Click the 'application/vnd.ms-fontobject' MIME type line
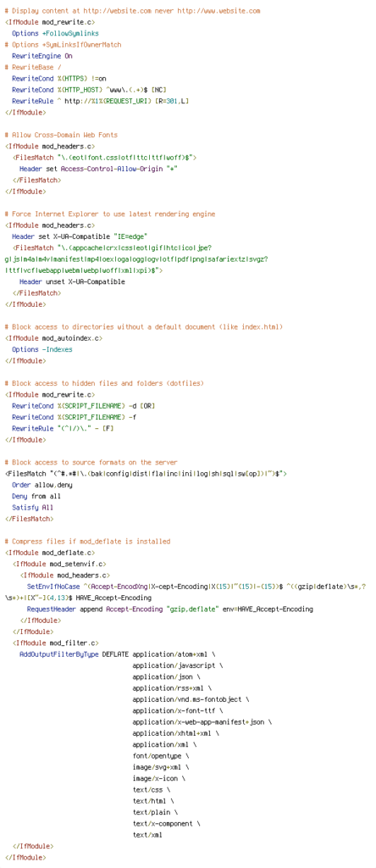This screenshot has height=868, width=376. coord(191,699)
